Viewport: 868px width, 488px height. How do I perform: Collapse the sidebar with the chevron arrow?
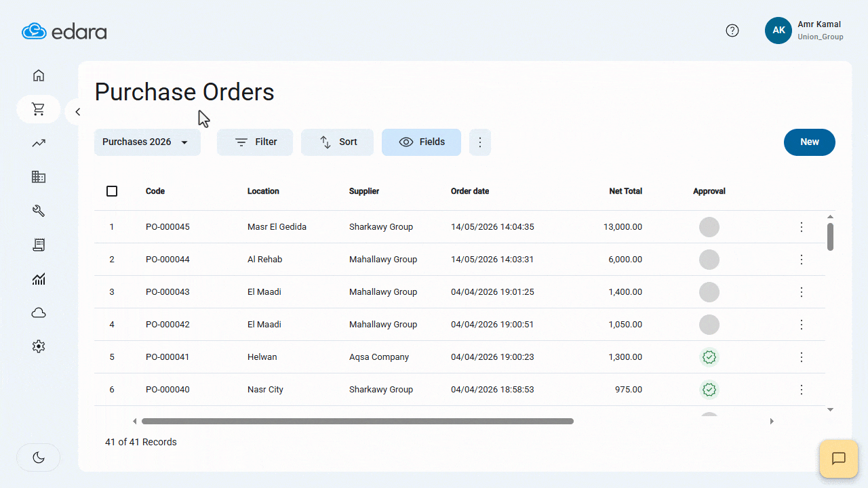coord(77,112)
